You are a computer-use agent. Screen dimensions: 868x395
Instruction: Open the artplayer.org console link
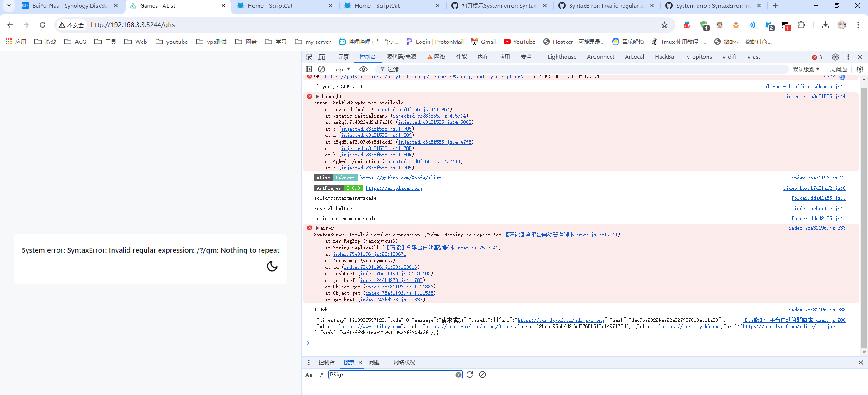click(x=394, y=188)
